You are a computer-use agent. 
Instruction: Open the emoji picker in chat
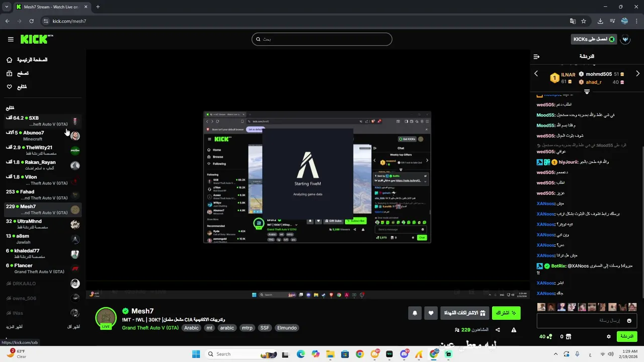(x=629, y=320)
